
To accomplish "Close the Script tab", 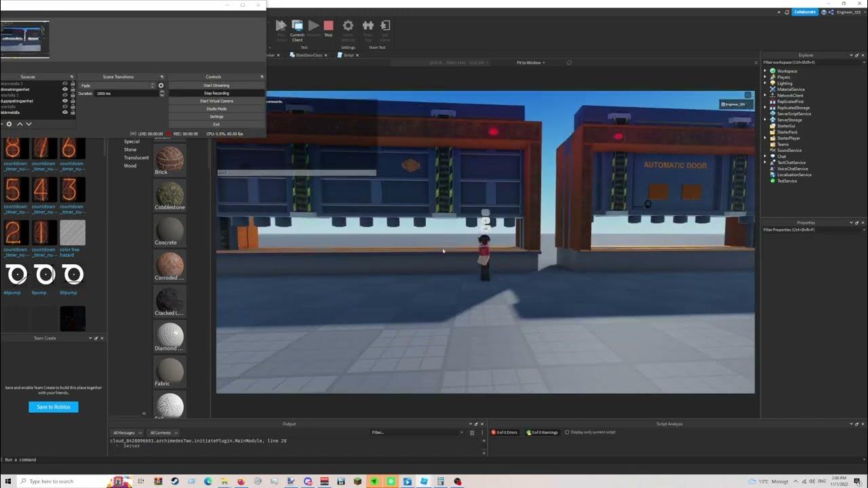I will [357, 55].
